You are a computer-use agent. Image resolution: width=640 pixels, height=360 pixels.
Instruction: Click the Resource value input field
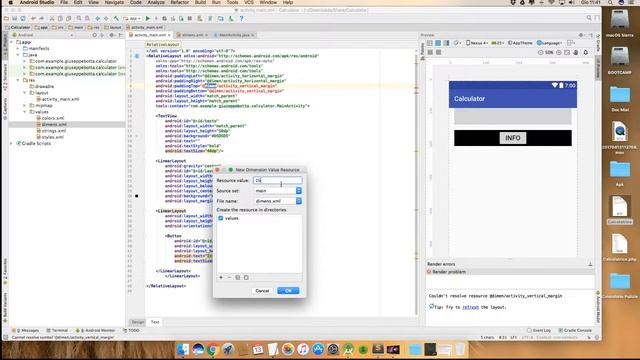click(x=278, y=180)
